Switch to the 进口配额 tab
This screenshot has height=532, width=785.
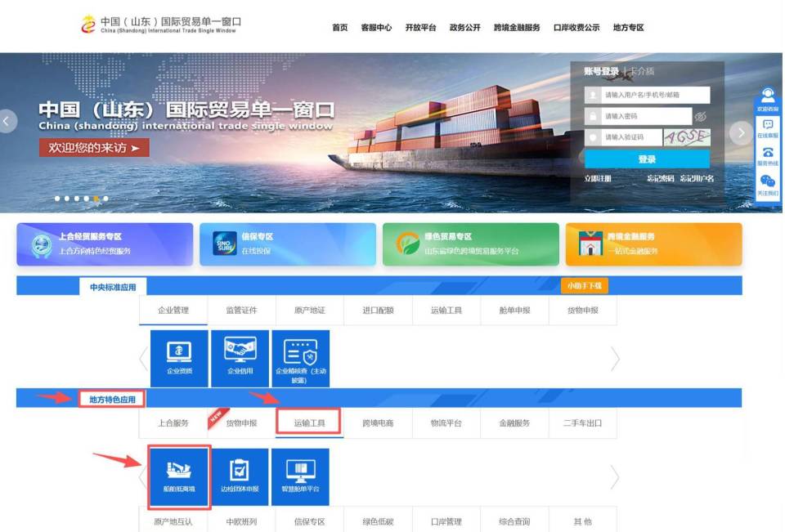(378, 311)
